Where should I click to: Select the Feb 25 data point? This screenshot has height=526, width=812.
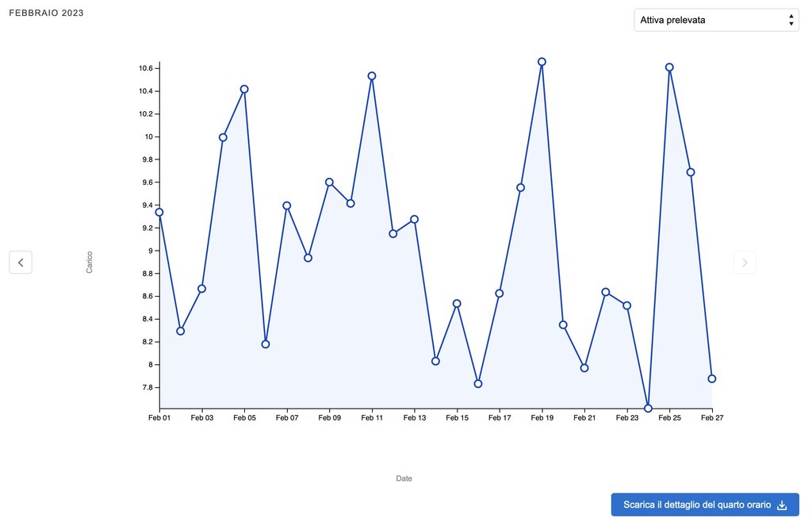[x=669, y=67]
